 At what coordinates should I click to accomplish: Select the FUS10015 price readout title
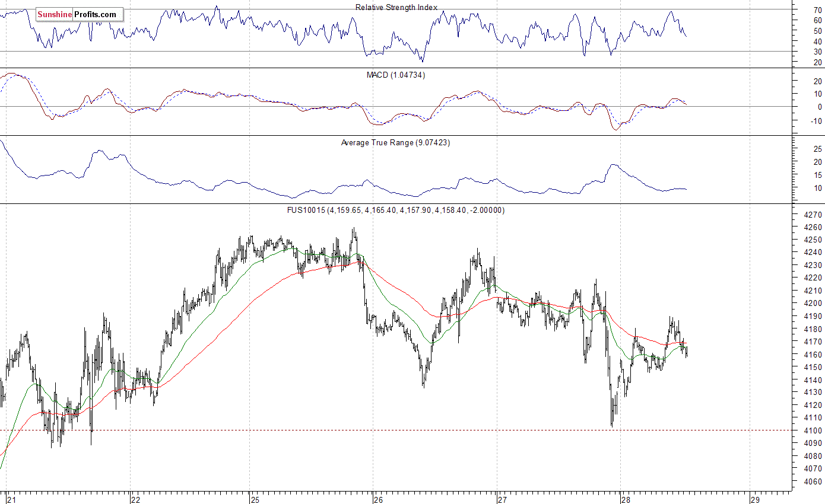coord(396,210)
